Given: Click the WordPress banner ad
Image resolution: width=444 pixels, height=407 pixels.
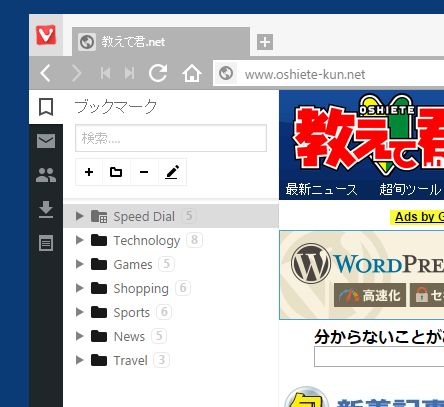Looking at the screenshot, I should (x=362, y=275).
